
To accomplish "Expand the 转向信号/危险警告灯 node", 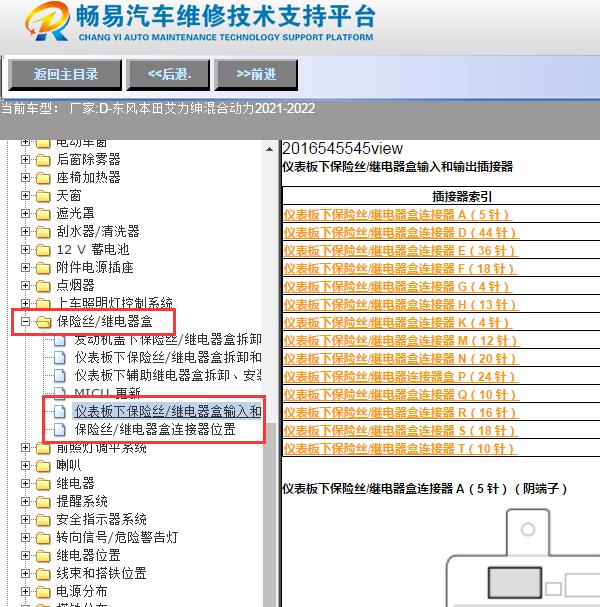I will click(x=25, y=537).
